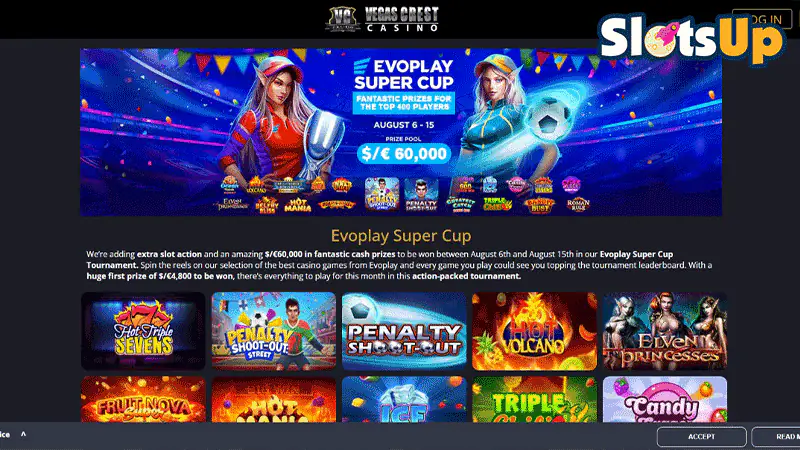This screenshot has width=800, height=450.
Task: Click the SlotsUp rocket logo
Action: point(691,39)
